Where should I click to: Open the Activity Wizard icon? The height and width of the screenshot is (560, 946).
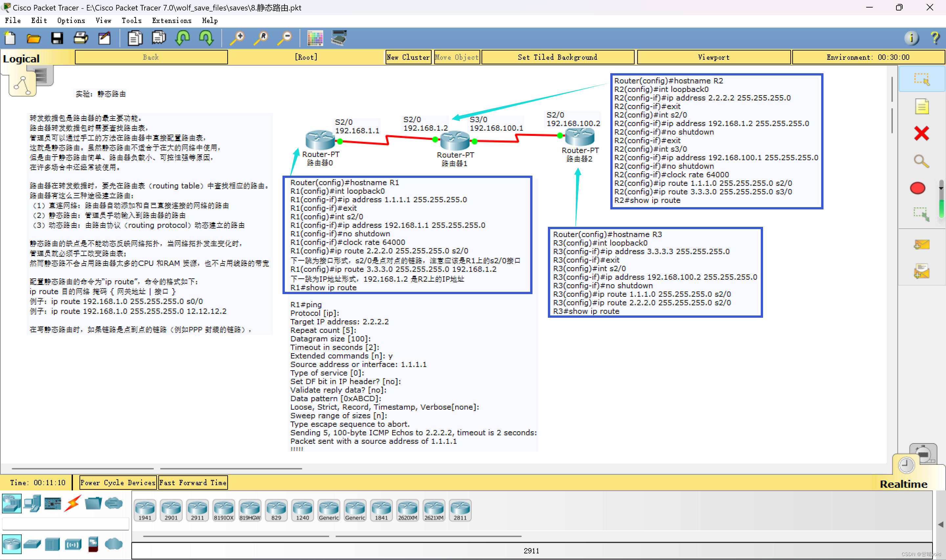point(104,38)
